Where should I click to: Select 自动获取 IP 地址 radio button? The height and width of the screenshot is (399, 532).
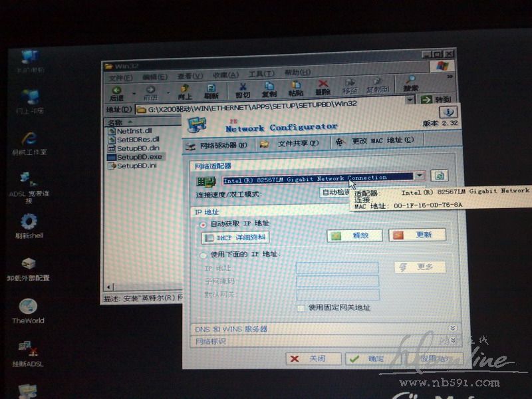203,225
